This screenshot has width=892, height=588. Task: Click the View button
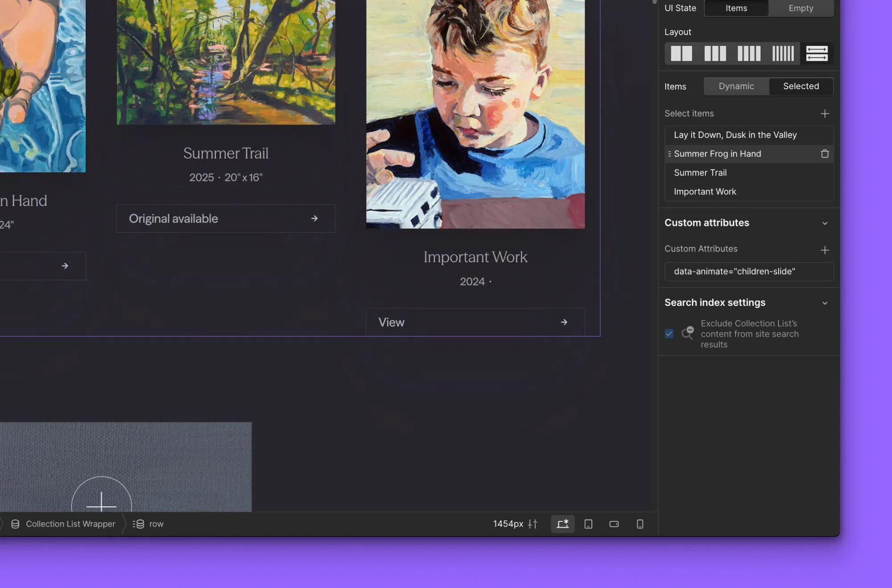(475, 322)
